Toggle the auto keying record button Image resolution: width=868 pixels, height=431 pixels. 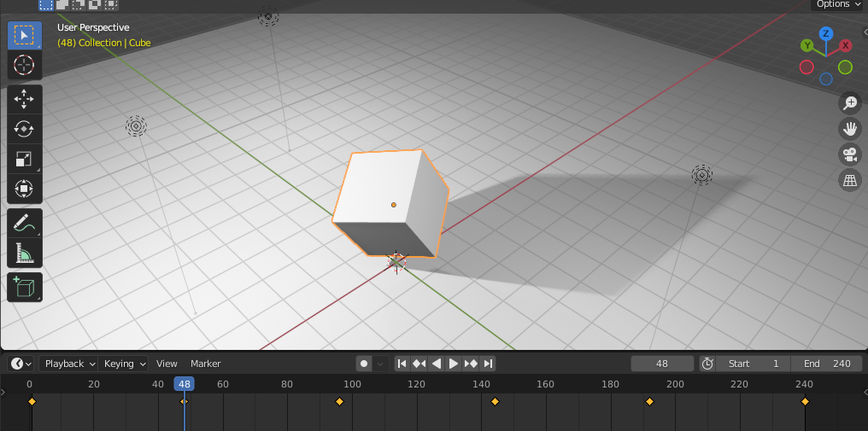coord(364,364)
